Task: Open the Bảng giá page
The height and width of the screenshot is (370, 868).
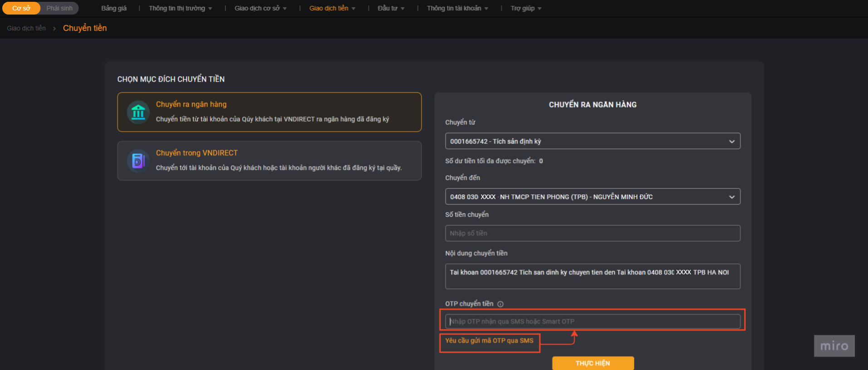Action: coord(114,8)
